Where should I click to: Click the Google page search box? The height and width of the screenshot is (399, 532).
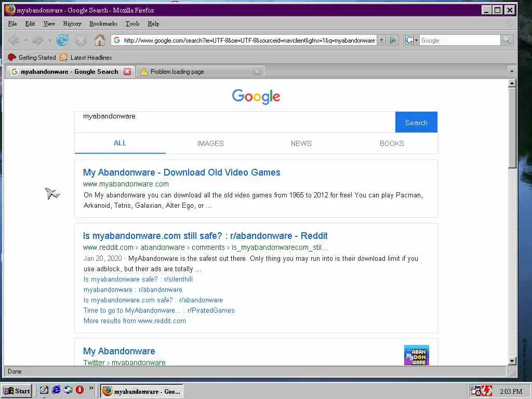235,122
